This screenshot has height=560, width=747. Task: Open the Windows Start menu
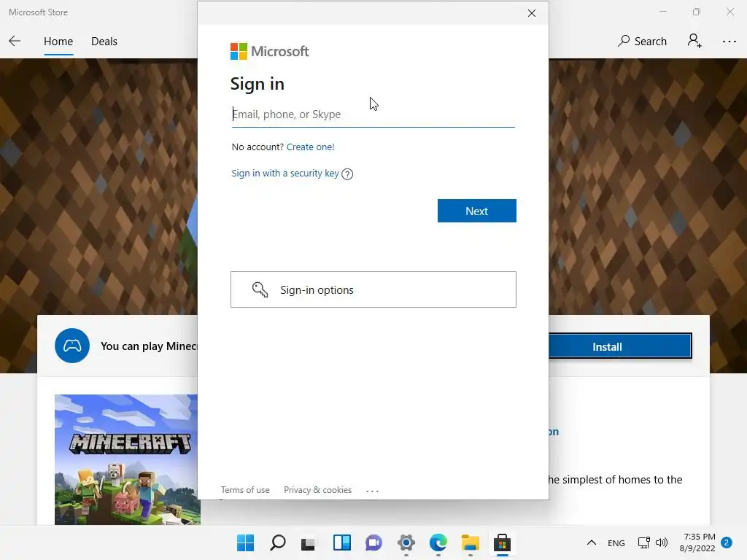pyautogui.click(x=246, y=542)
